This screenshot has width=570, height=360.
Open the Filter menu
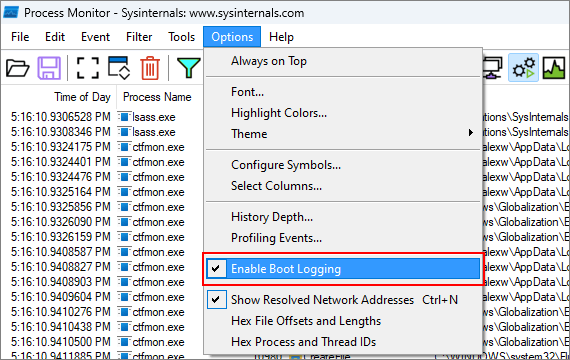(139, 37)
